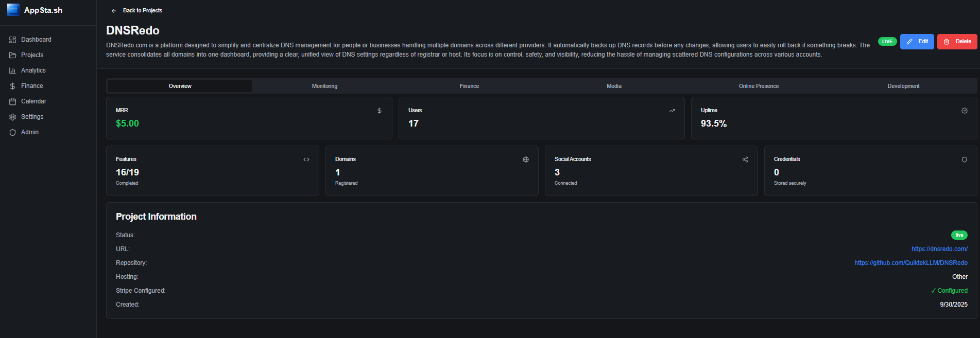Click the Project Information heading
The height and width of the screenshot is (338, 980).
tap(156, 217)
